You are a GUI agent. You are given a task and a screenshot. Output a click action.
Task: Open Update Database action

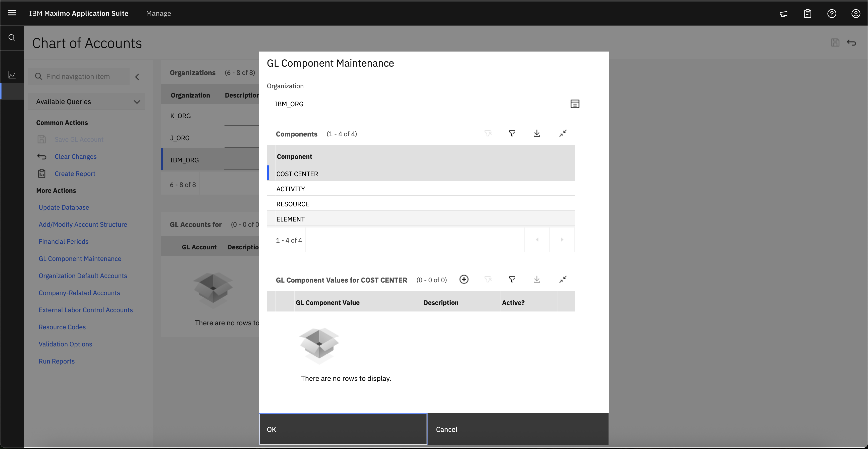(x=64, y=207)
